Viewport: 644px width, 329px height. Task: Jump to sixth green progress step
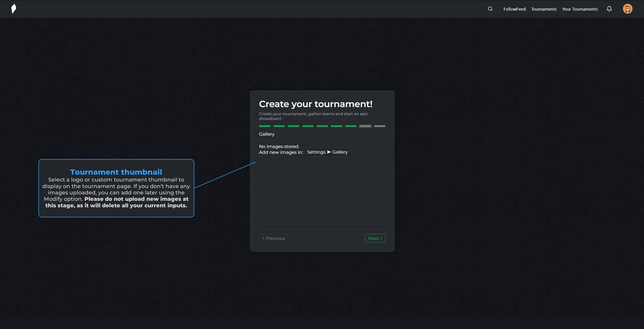(x=336, y=126)
